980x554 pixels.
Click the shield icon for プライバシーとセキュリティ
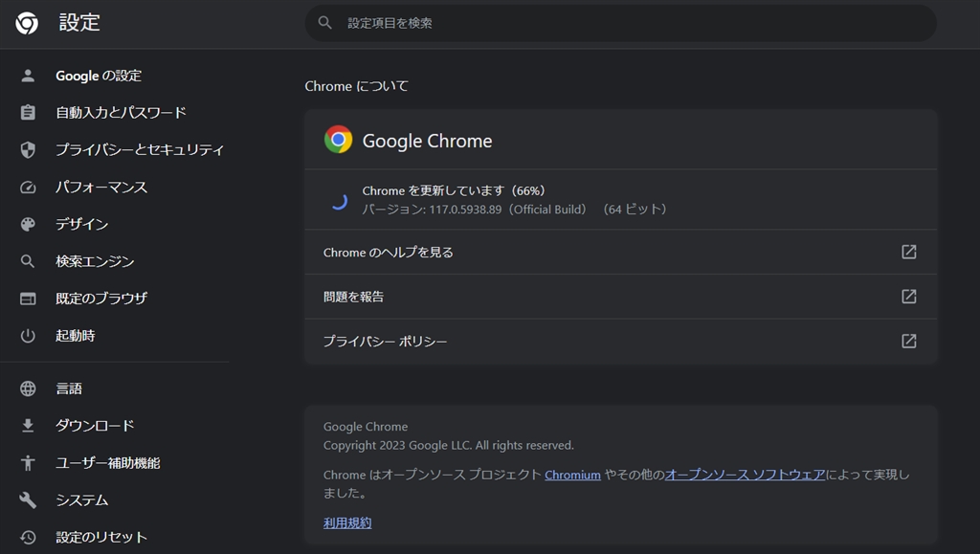point(28,150)
